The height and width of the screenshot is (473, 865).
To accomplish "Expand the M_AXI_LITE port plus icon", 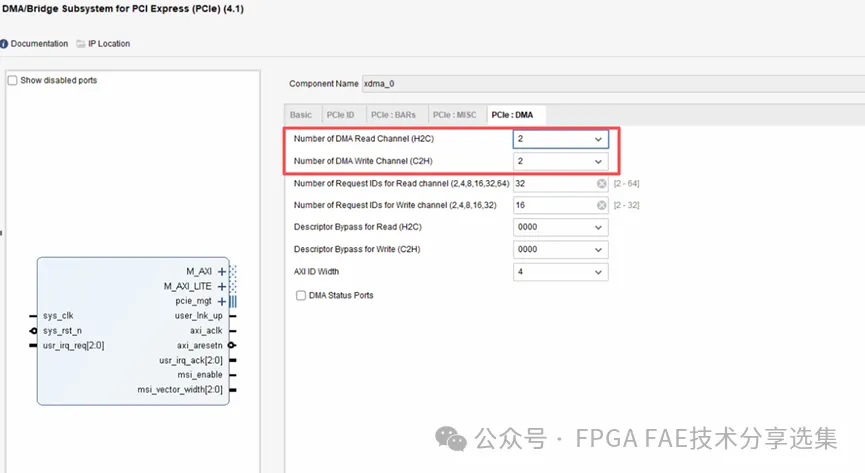I will tap(221, 286).
